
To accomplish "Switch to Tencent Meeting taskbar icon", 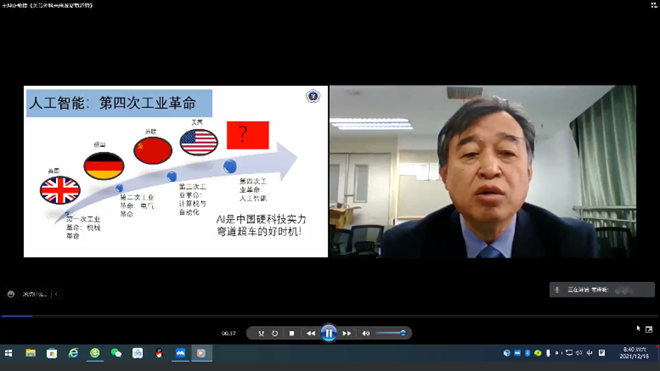I will point(180,353).
